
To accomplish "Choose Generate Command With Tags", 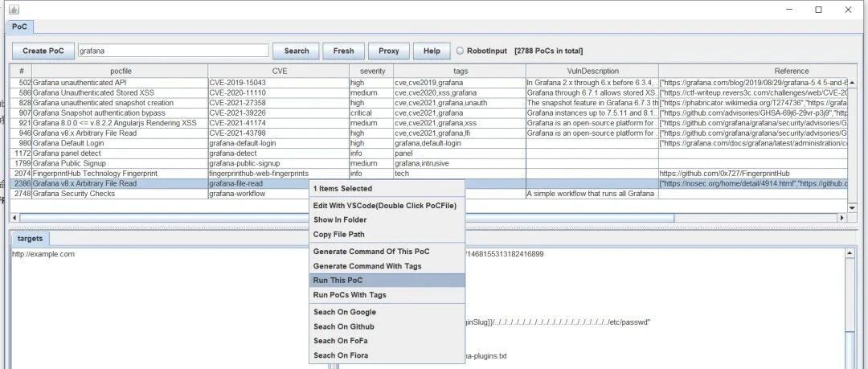I will click(x=387, y=266).
